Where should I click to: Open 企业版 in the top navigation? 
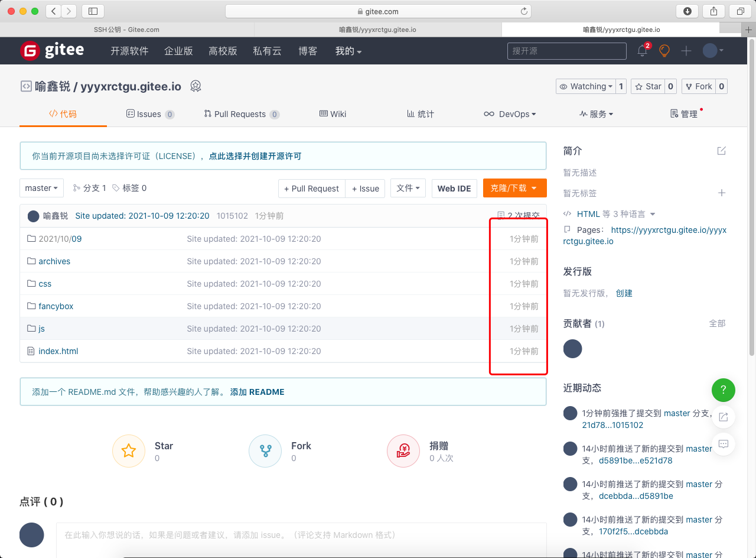(x=178, y=51)
